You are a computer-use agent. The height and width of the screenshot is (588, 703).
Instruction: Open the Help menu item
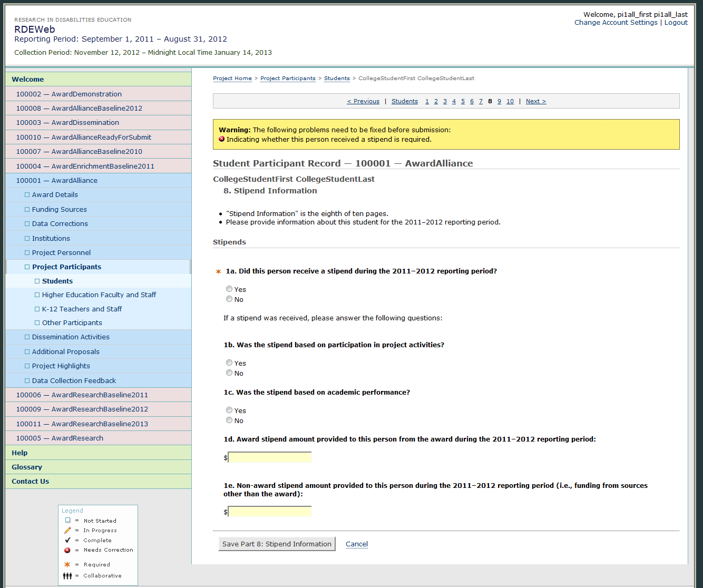click(19, 453)
